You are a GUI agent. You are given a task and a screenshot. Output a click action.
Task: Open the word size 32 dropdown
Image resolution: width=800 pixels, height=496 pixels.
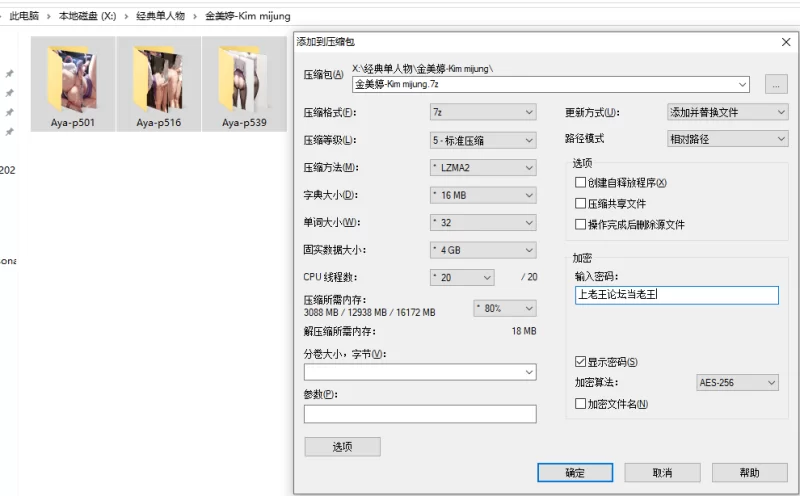(483, 222)
